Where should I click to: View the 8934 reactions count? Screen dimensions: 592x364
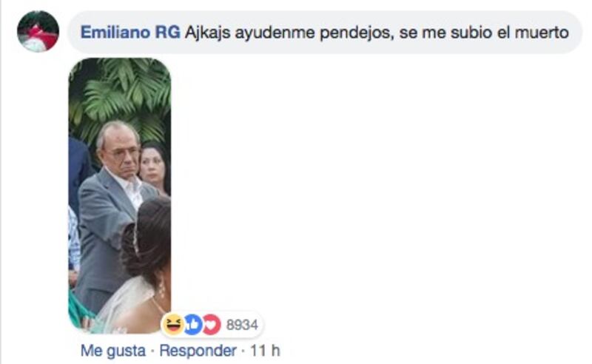coord(242,325)
